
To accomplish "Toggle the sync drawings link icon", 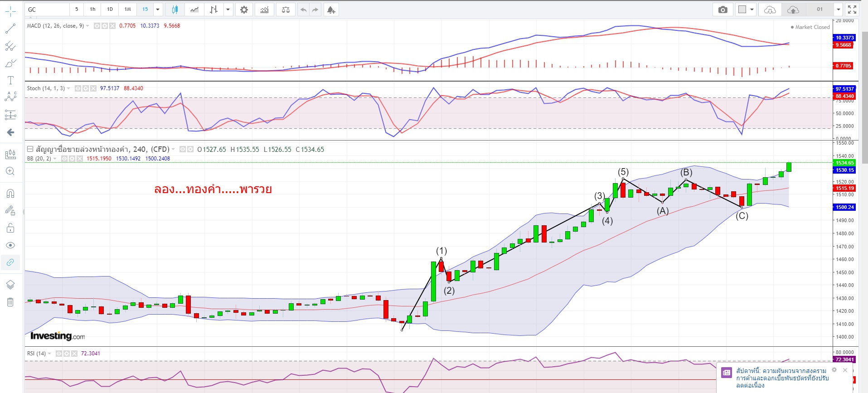I will click(10, 262).
